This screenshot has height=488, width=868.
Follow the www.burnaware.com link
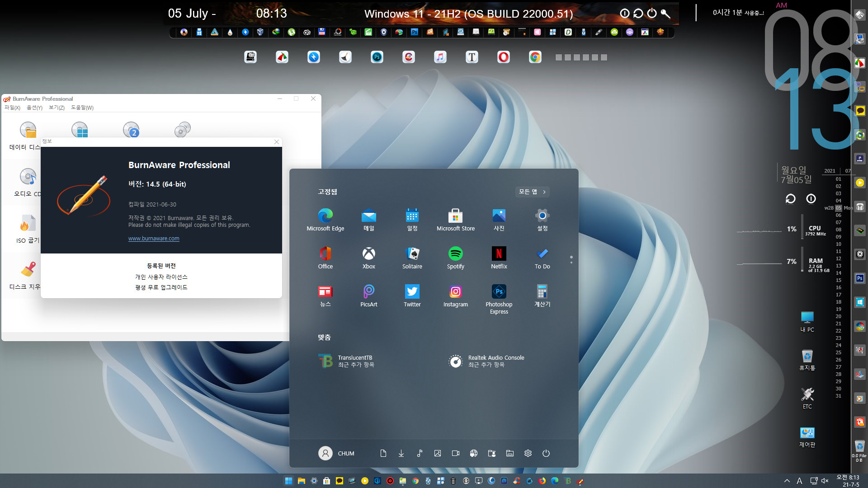(154, 239)
